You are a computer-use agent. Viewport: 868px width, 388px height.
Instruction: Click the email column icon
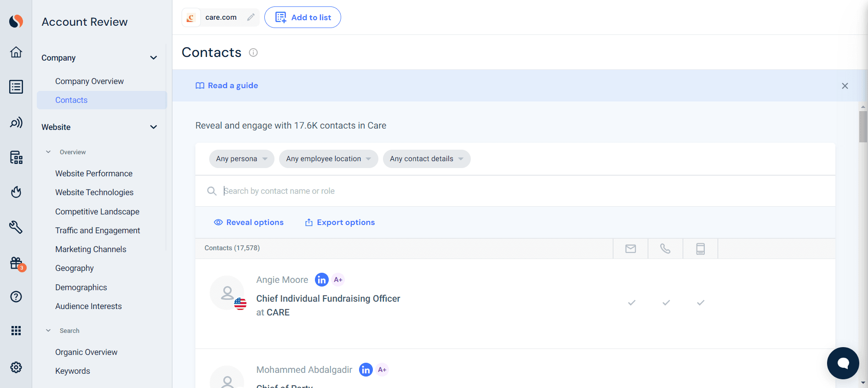[631, 248]
